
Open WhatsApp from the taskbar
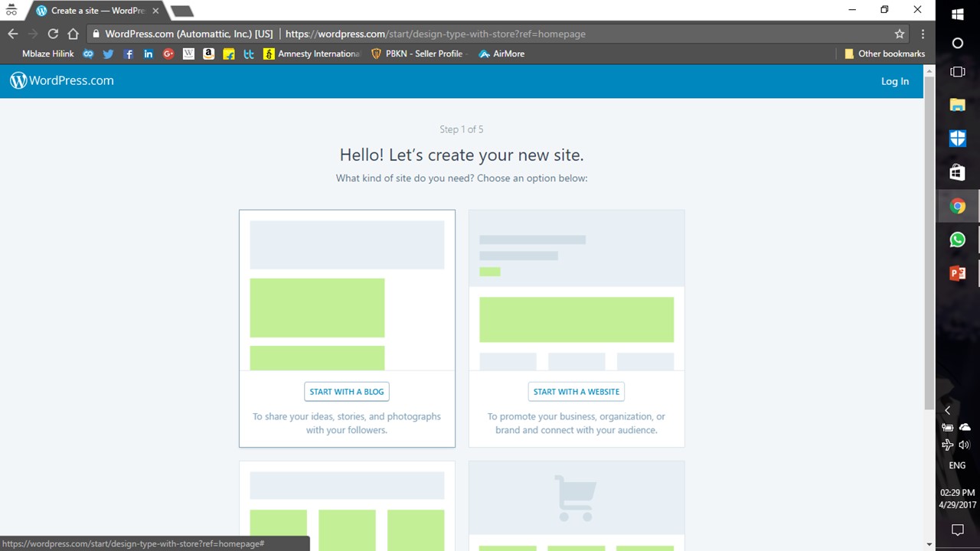[x=957, y=240]
